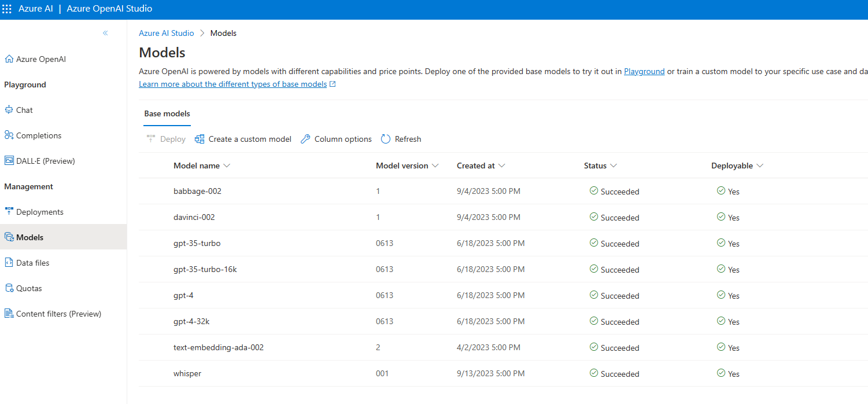The width and height of the screenshot is (868, 404).
Task: Select the davinci-002 model row
Action: pyautogui.click(x=503, y=217)
